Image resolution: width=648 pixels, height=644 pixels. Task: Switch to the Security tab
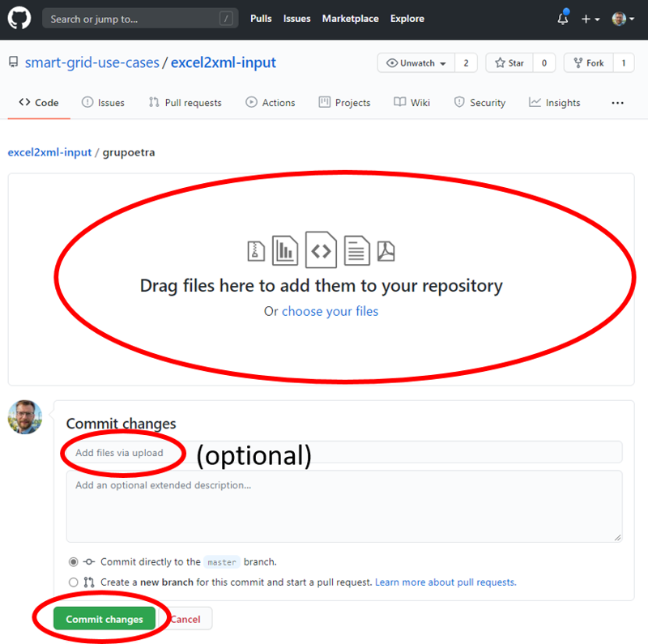tap(480, 103)
